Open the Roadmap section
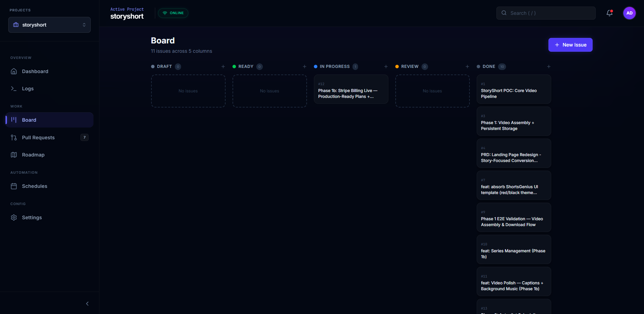 pos(33,155)
